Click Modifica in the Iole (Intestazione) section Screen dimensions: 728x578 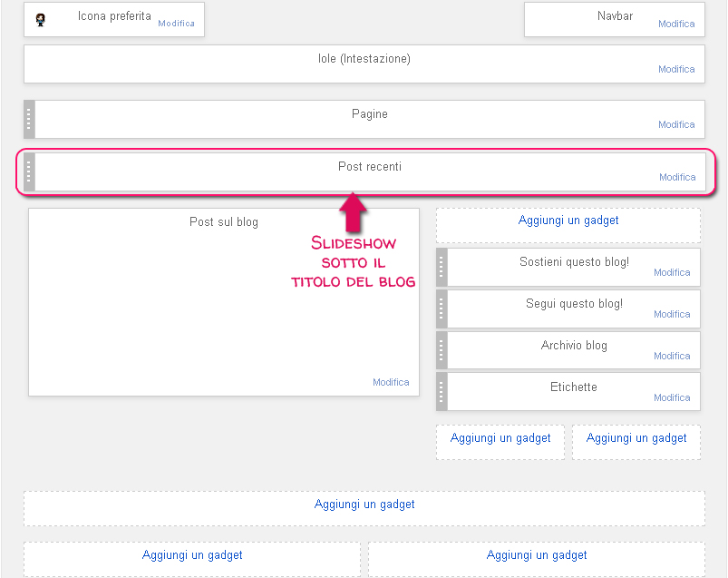pos(676,69)
